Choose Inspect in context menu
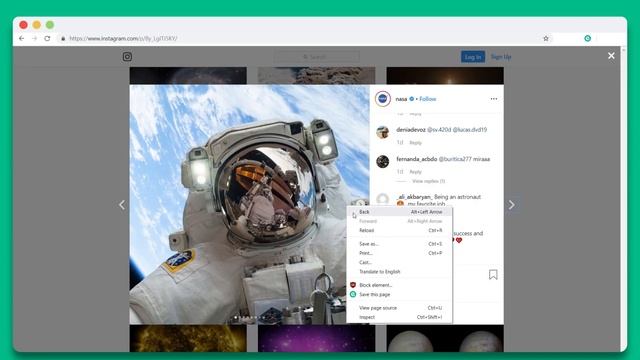Screen dimensions: 640x360 click(x=400, y=317)
